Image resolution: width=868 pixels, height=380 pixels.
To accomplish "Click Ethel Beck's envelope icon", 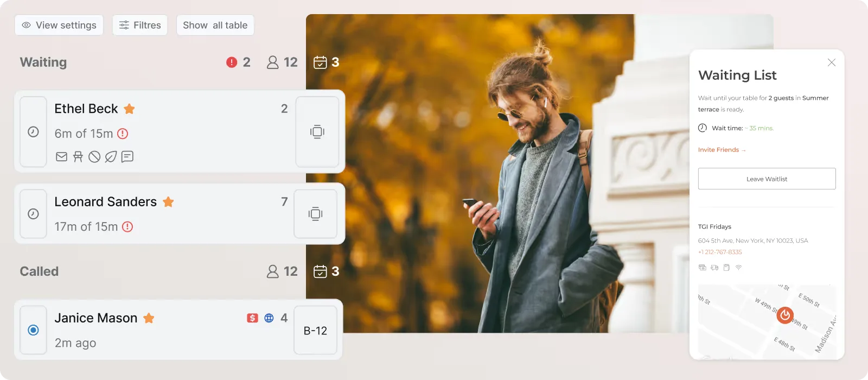I will 62,157.
